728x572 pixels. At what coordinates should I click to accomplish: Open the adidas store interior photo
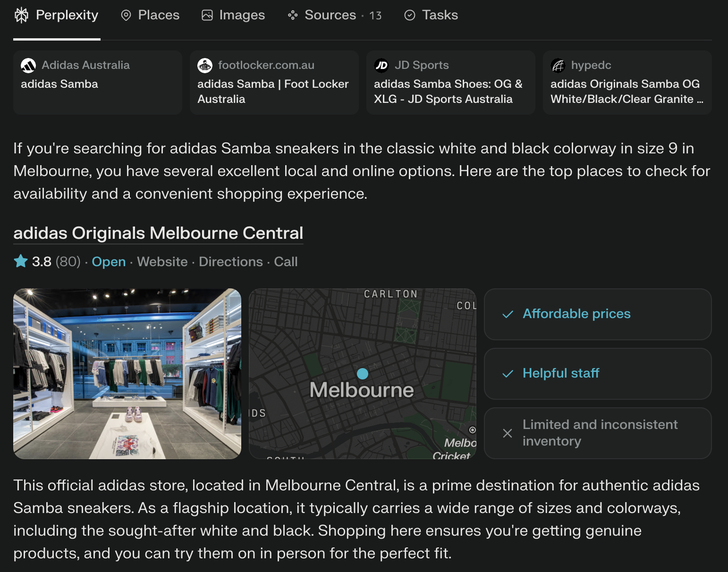click(x=127, y=374)
